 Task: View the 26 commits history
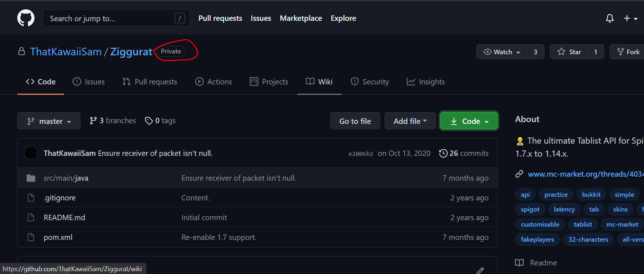(464, 153)
